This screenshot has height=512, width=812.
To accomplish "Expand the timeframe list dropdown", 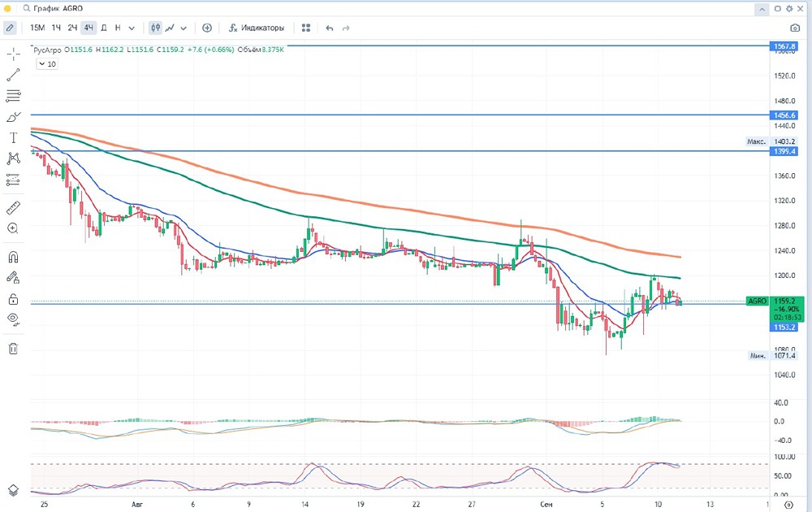I will pyautogui.click(x=132, y=28).
